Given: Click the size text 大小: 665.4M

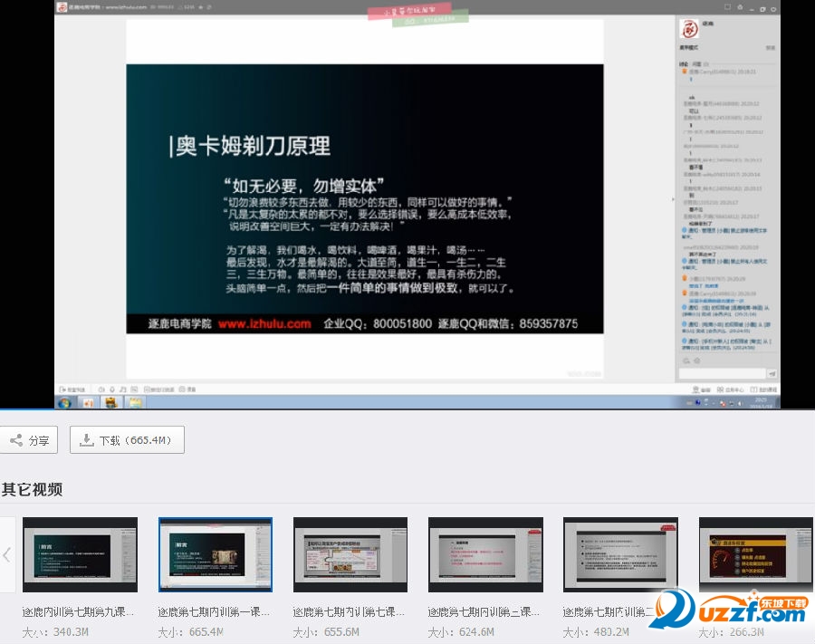Looking at the screenshot, I should click(191, 632).
